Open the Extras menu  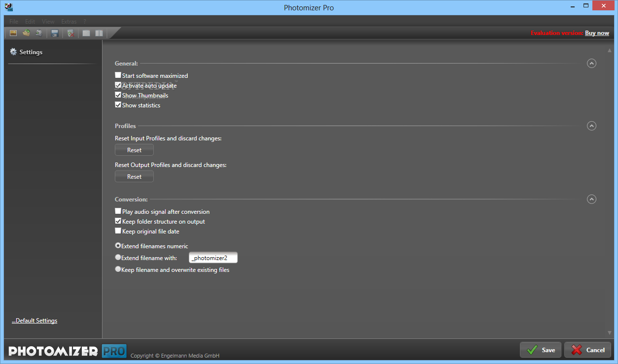coord(69,22)
